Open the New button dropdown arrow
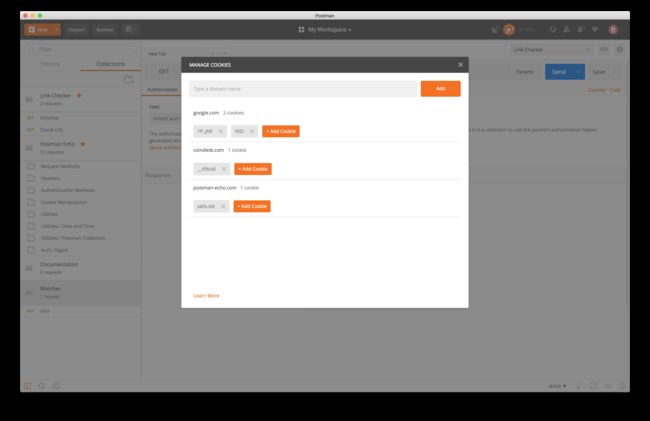This screenshot has width=650, height=421. coord(56,29)
